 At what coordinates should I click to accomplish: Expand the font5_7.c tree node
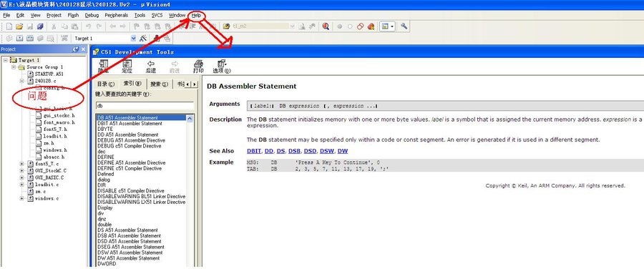[x=21, y=164]
